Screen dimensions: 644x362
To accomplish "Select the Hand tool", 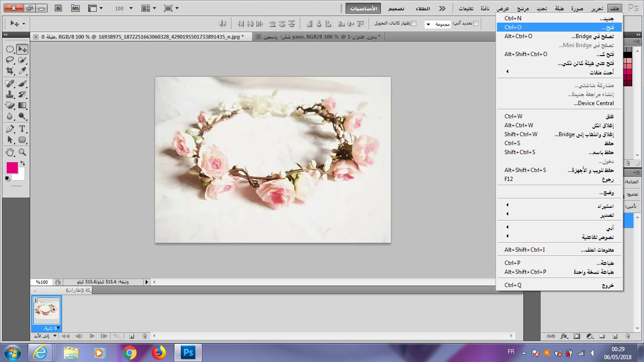I will [x=9, y=152].
